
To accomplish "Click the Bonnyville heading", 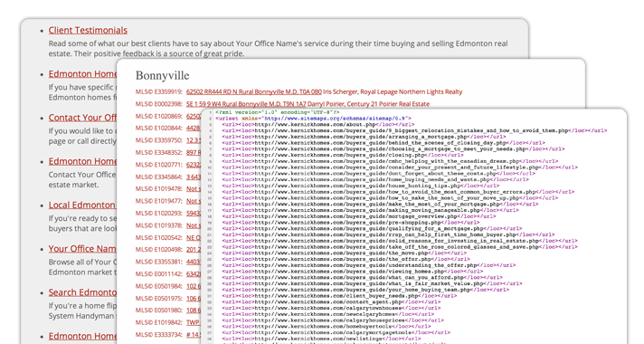I will (x=162, y=76).
